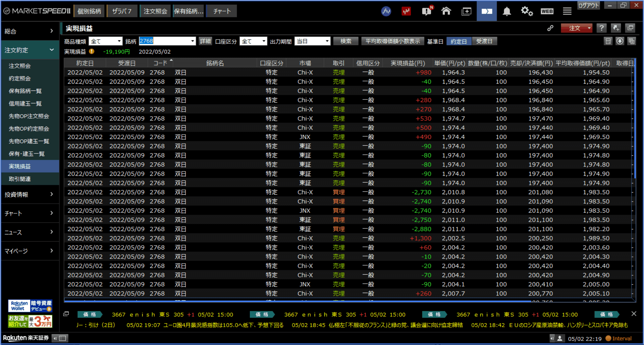Open 信用建玉一覧 in the sidebar
This screenshot has width=644, height=345.
pos(30,103)
